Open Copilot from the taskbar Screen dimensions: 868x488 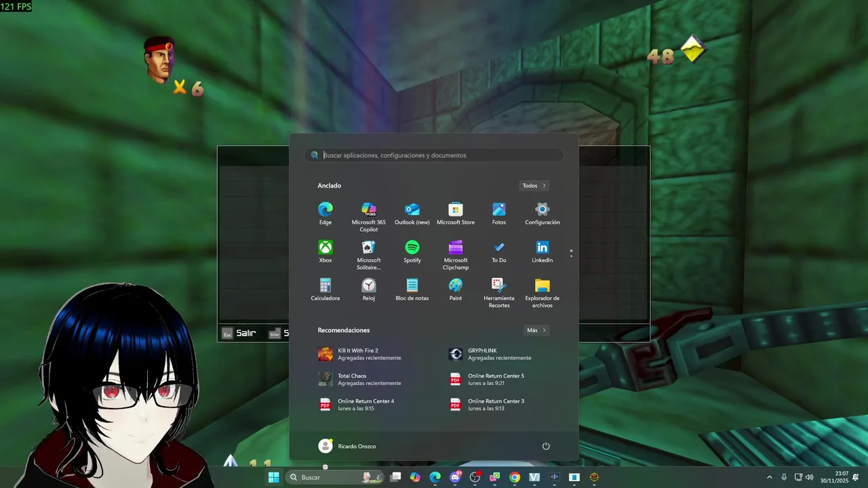pos(415,477)
